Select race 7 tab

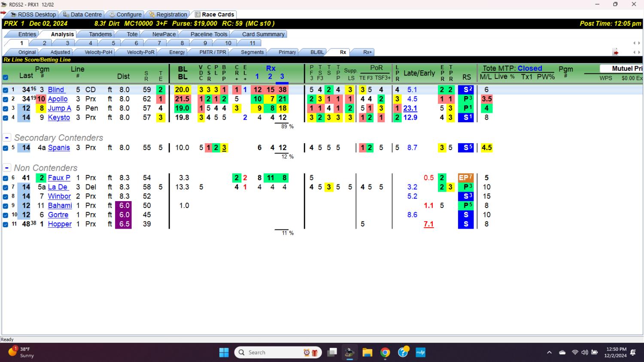[159, 43]
